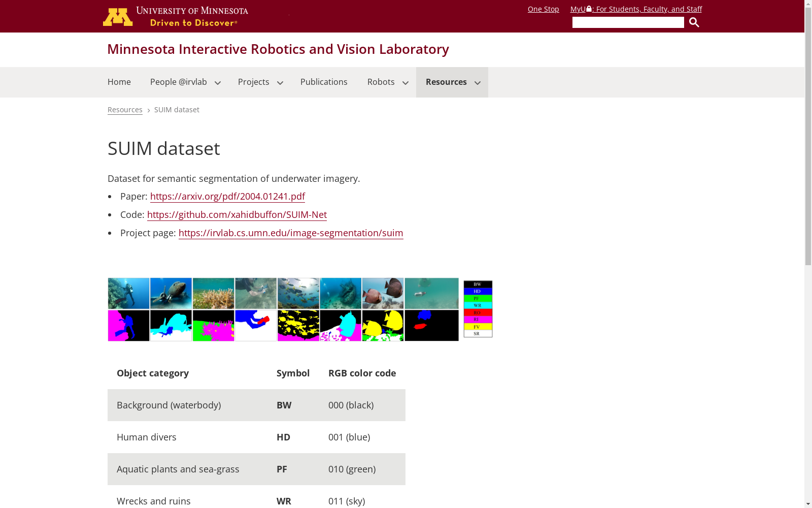
Task: Expand the Projects dropdown chevron
Action: pos(280,83)
